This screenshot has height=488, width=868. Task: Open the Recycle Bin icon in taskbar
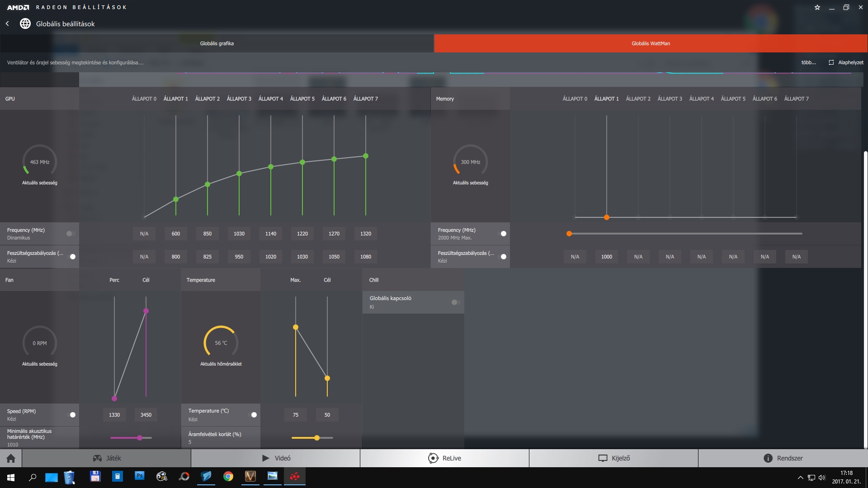click(69, 477)
